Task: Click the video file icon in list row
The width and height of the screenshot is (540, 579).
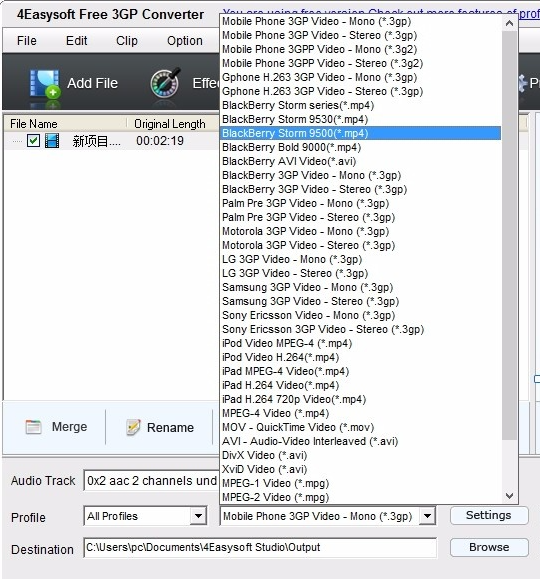Action: pyautogui.click(x=52, y=141)
